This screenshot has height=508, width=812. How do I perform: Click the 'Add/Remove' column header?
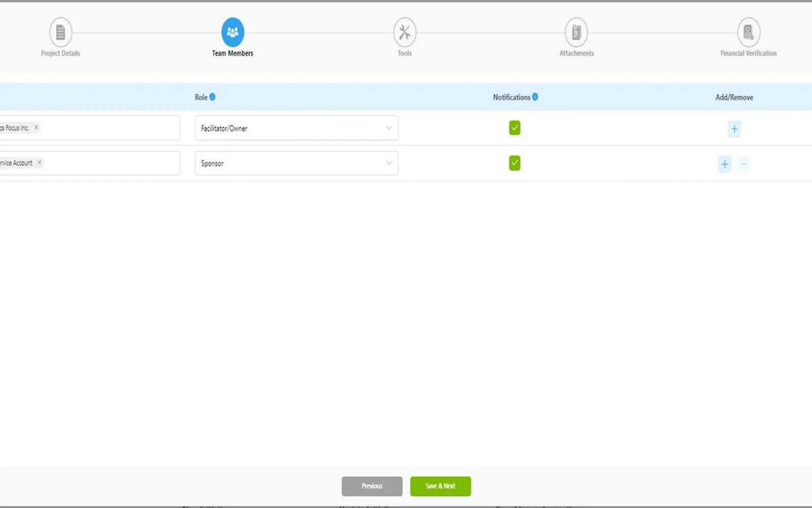[x=734, y=97]
